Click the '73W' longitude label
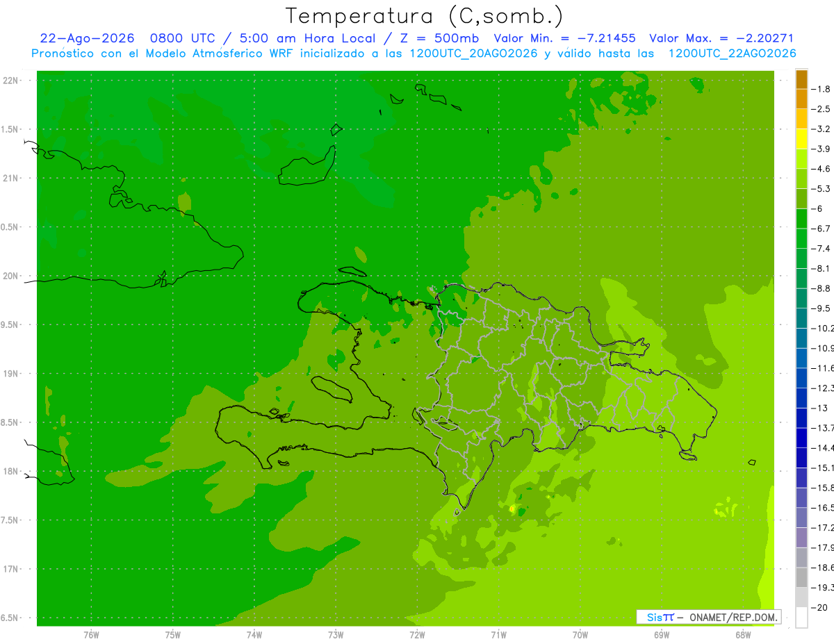834x644 pixels. click(x=336, y=635)
